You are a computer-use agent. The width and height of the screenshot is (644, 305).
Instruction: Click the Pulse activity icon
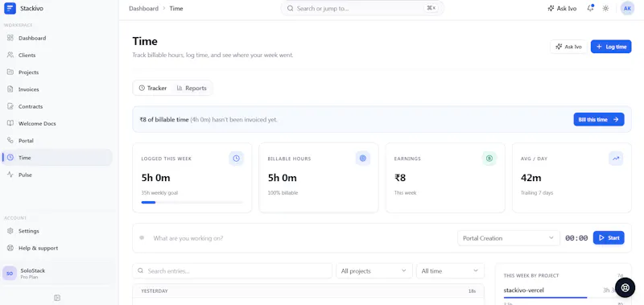pyautogui.click(x=10, y=175)
